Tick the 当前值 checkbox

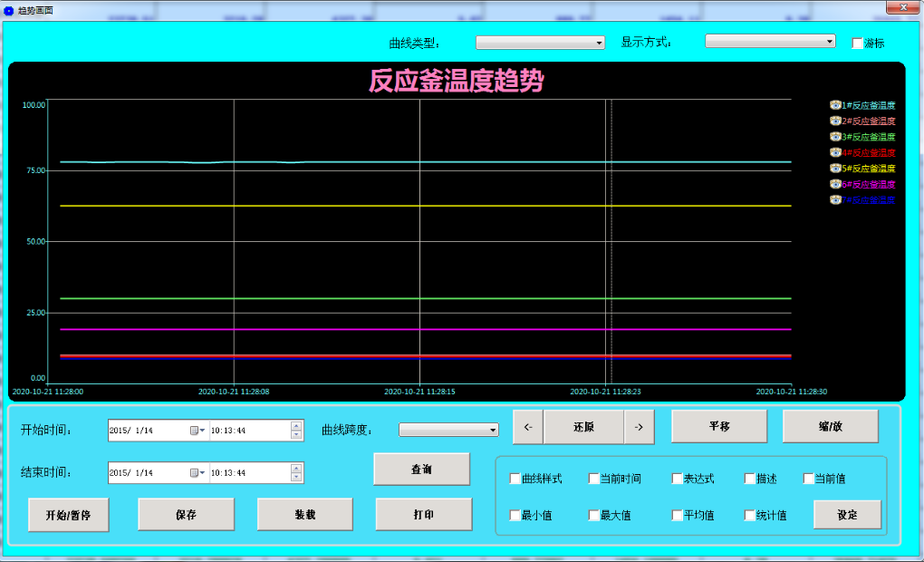pos(808,479)
